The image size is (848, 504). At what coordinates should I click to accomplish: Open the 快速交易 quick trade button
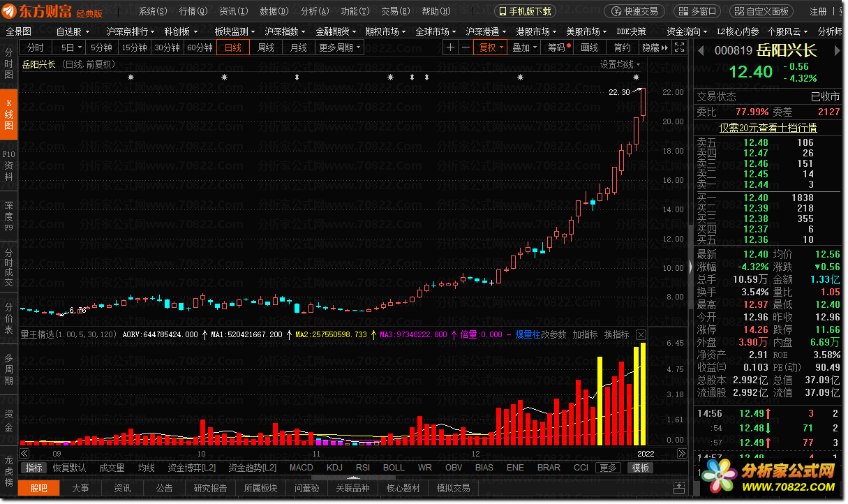(x=634, y=11)
